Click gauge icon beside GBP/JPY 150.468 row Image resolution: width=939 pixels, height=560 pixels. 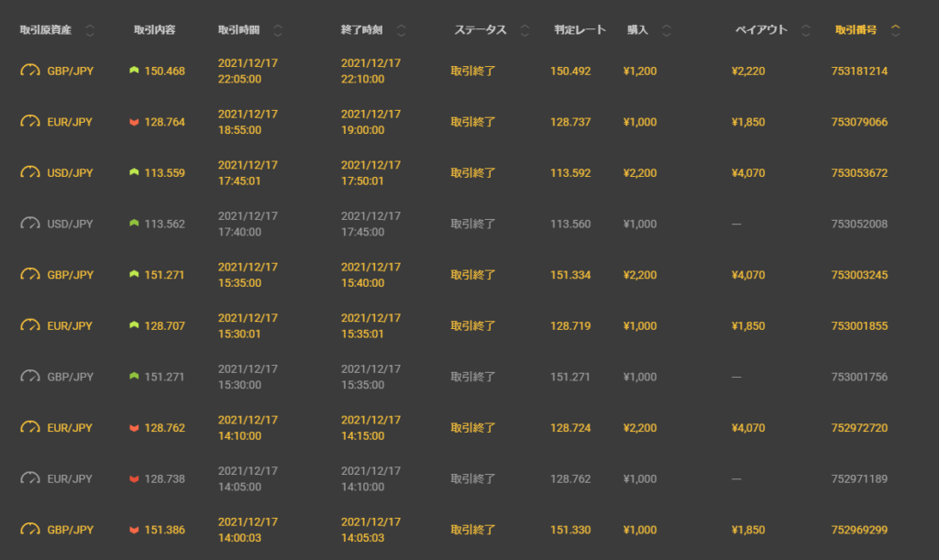[x=31, y=71]
